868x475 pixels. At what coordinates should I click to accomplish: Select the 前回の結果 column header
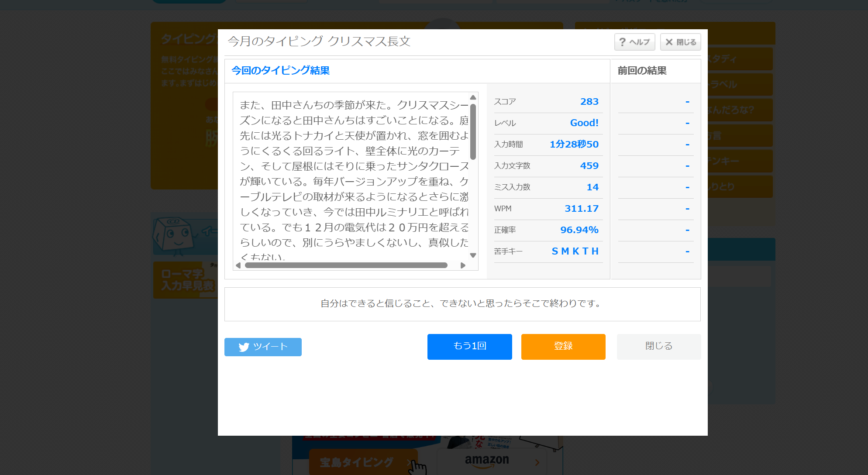point(642,71)
